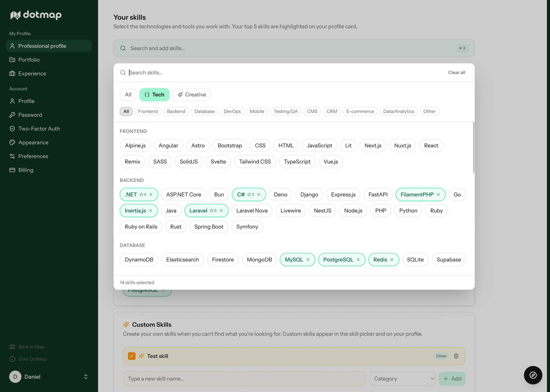Viewport: 550px width, 392px height.
Task: Remove Redis using its X icon
Action: [392, 260]
